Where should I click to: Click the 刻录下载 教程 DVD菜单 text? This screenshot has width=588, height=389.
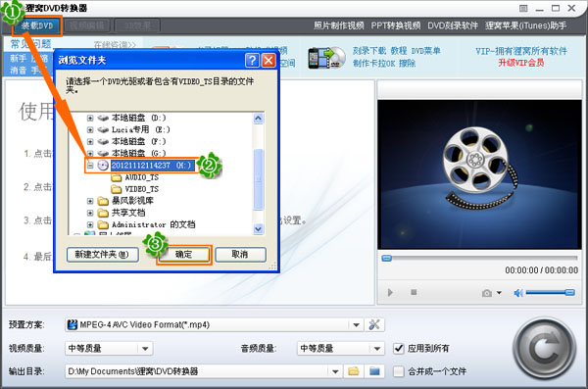pos(396,51)
